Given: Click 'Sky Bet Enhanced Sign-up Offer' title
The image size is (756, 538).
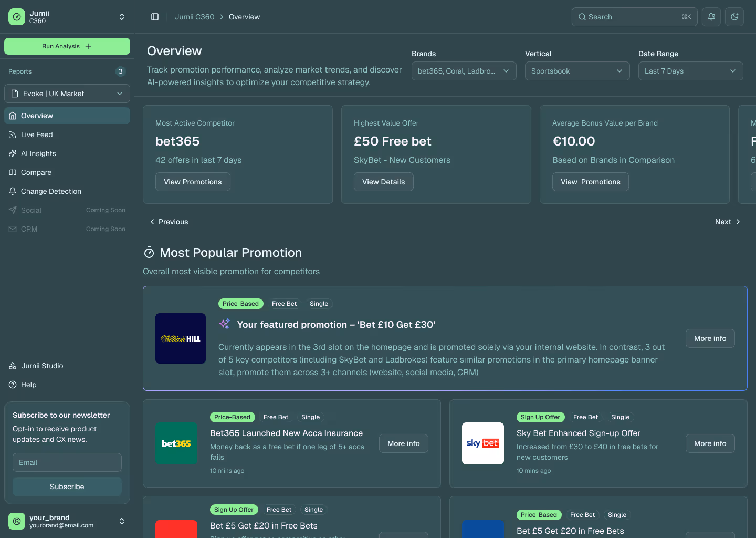Looking at the screenshot, I should (x=579, y=433).
